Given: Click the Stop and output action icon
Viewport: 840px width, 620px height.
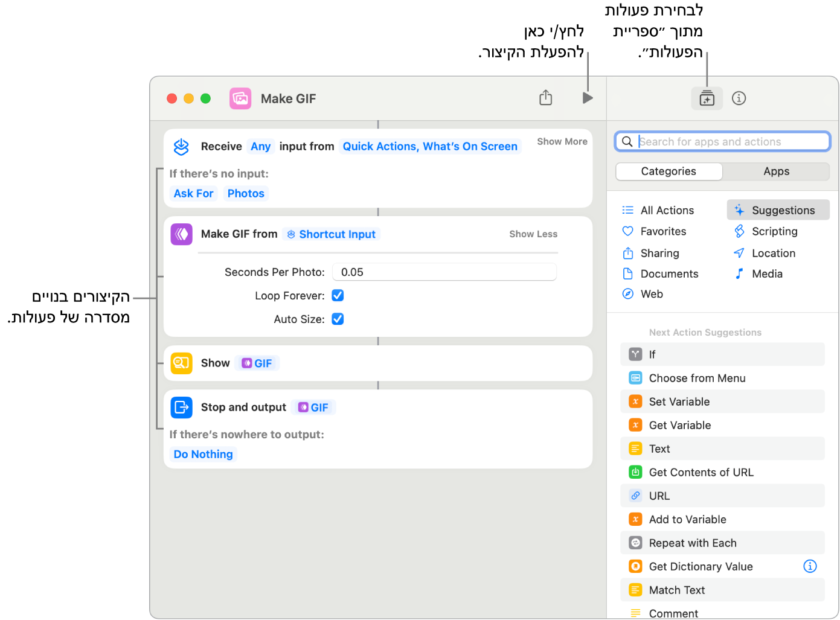Looking at the screenshot, I should coord(181,407).
